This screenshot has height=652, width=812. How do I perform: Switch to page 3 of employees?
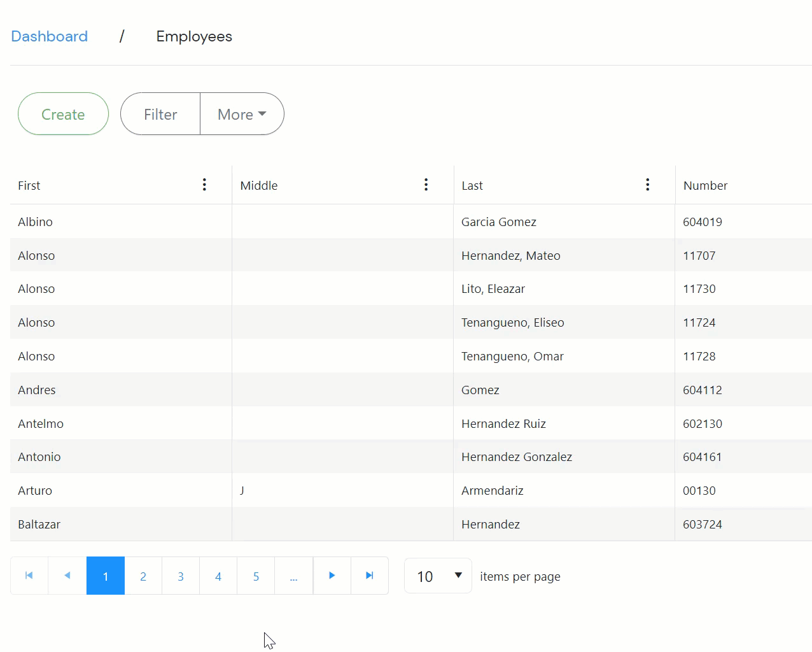click(x=181, y=576)
